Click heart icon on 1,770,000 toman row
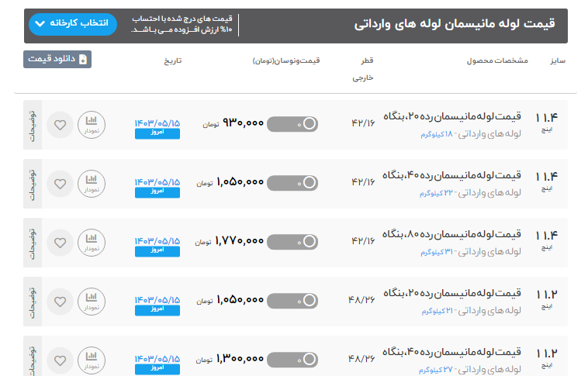The width and height of the screenshot is (588, 376). 60,242
